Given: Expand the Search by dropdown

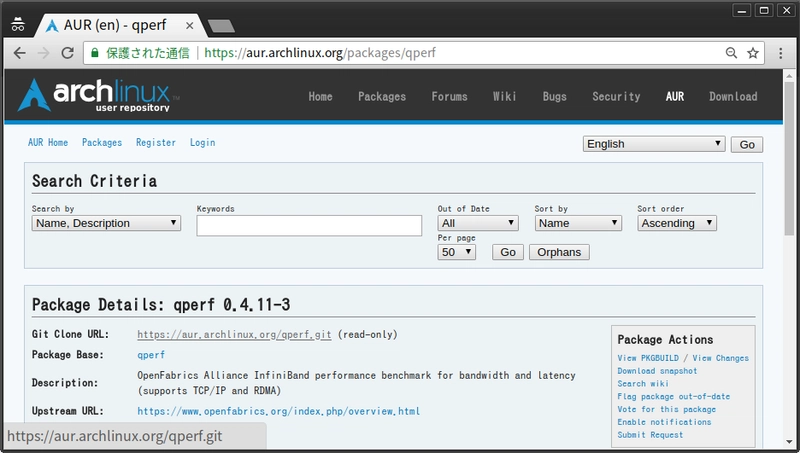Looking at the screenshot, I should (x=106, y=223).
